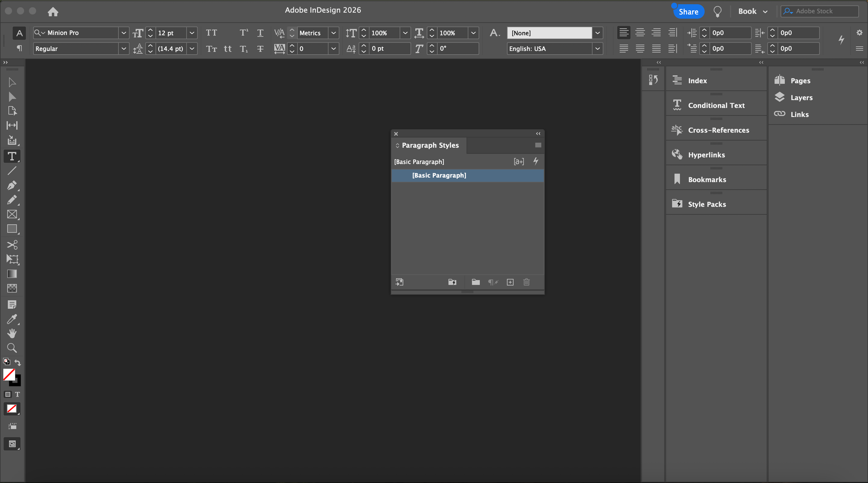The image size is (868, 483).
Task: Choose the Zoom tool magnifier
Action: (x=12, y=348)
